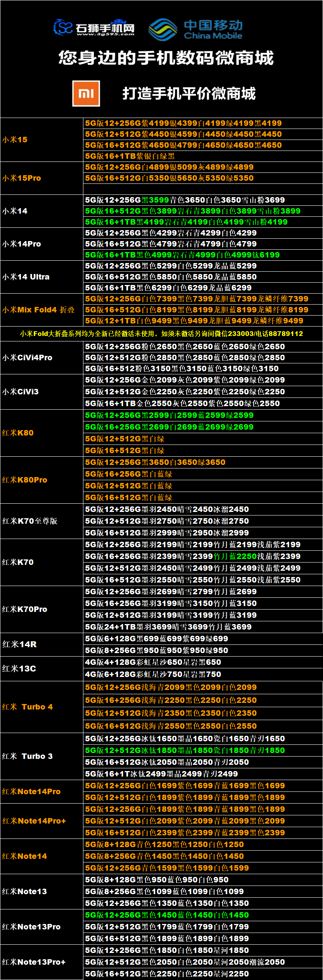Select the 小米15 model cell
Image resolution: width=323 pixels, height=980 pixels.
(42, 140)
